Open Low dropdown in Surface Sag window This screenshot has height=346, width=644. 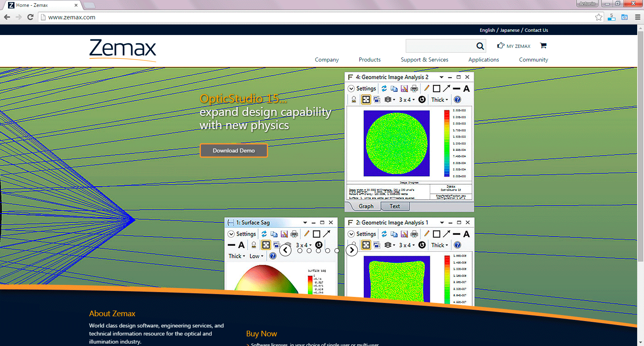(x=256, y=256)
